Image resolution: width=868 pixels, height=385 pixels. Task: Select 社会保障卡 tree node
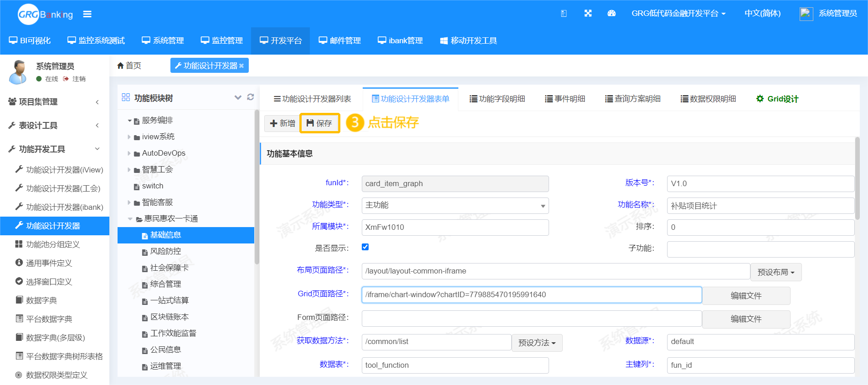point(169,268)
